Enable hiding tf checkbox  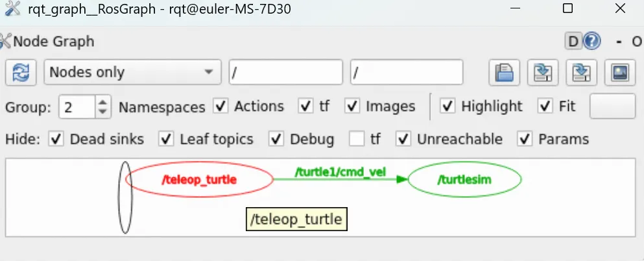coord(357,140)
